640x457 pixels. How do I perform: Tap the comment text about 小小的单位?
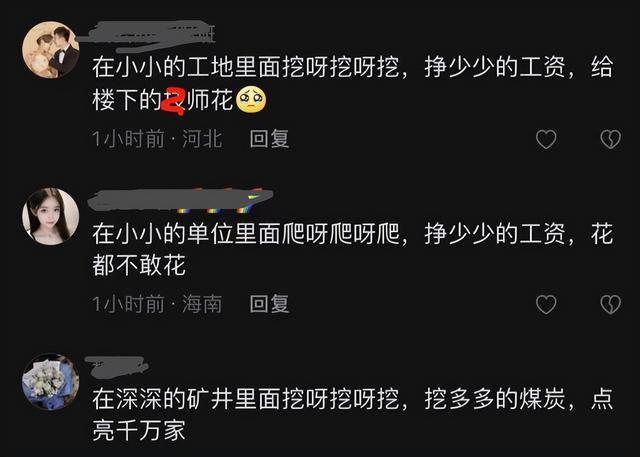(353, 249)
